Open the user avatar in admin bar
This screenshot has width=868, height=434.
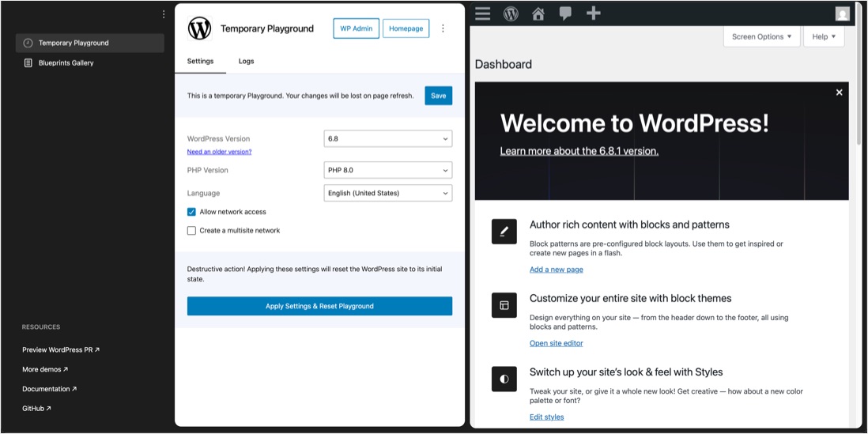(x=843, y=13)
